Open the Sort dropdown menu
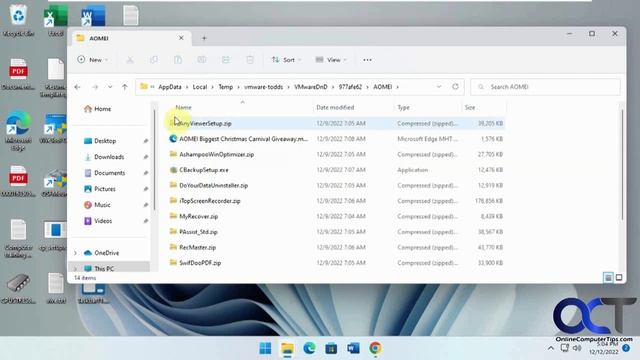The height and width of the screenshot is (360, 640). click(286, 60)
